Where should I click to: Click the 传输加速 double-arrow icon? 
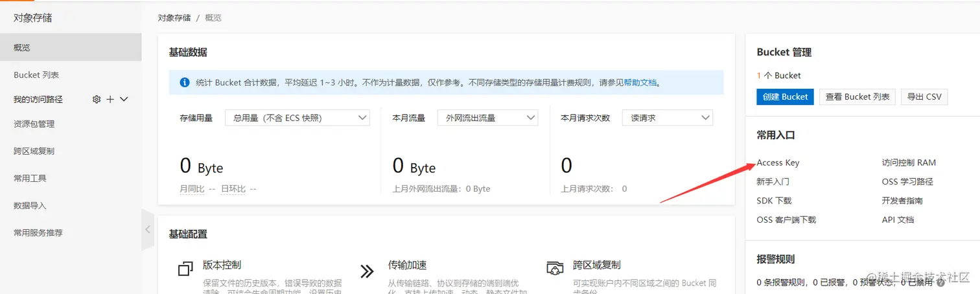point(367,271)
